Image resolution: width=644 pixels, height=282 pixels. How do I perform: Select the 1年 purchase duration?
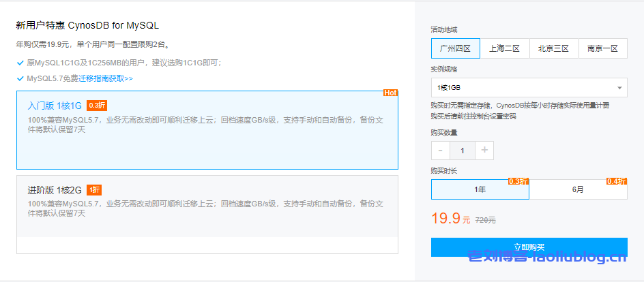coord(480,190)
